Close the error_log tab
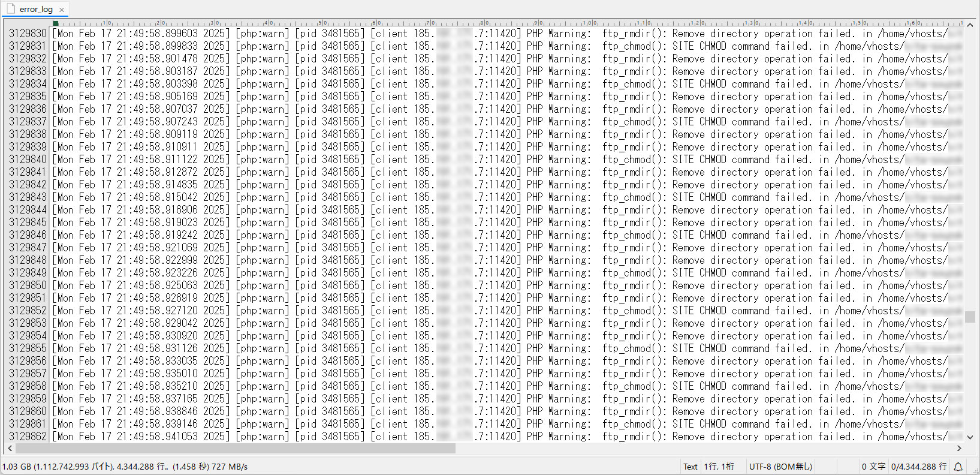Screen dimensions: 980x475 [62, 10]
